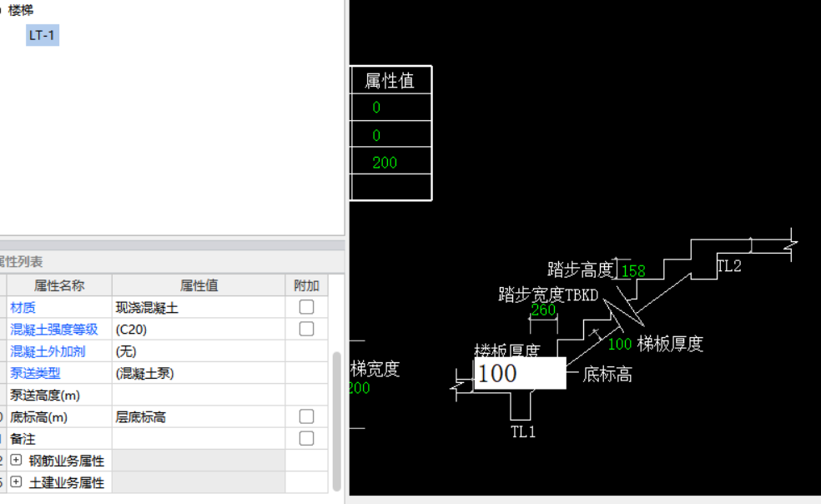Click the TL1 beam label
This screenshot has width=821, height=504.
pos(523,432)
